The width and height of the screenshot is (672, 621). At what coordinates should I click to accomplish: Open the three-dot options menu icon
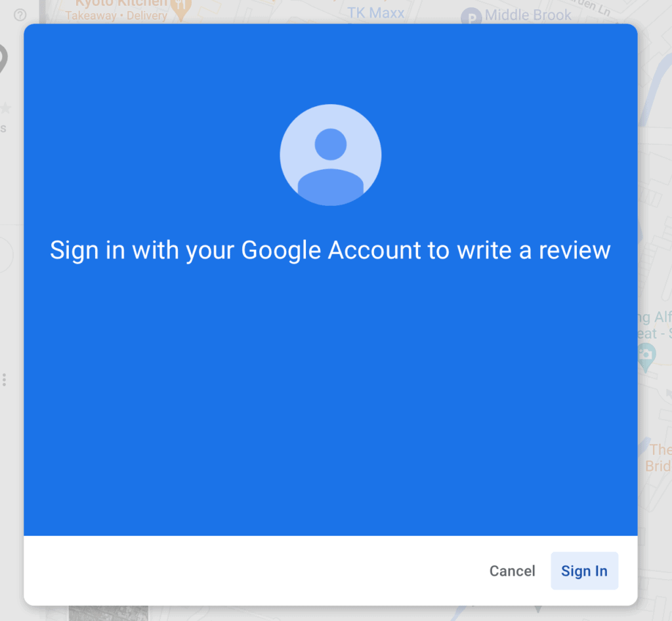[5, 380]
